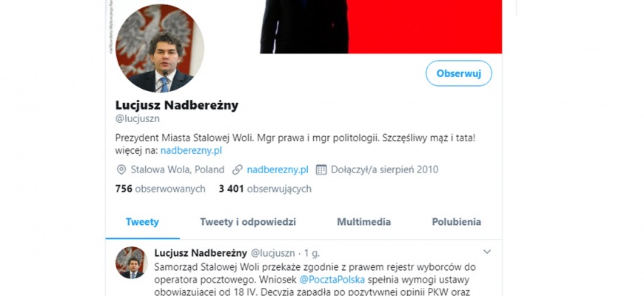Viewport: 644px width, 296px height.
Task: Click the @PocztaPolska mention in tweet
Action: tap(332, 280)
